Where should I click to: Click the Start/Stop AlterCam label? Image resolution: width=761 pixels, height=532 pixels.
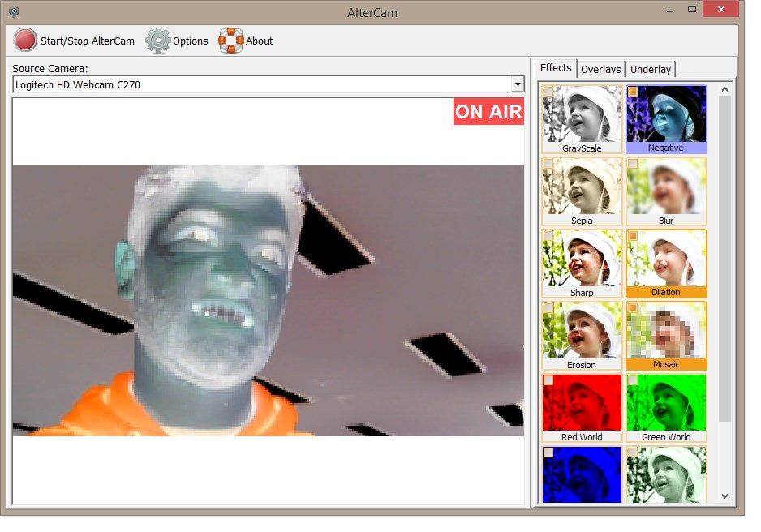point(88,41)
